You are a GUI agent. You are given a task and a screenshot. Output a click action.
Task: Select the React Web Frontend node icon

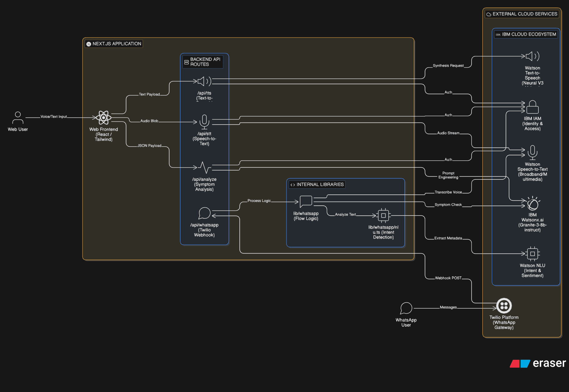(x=103, y=118)
